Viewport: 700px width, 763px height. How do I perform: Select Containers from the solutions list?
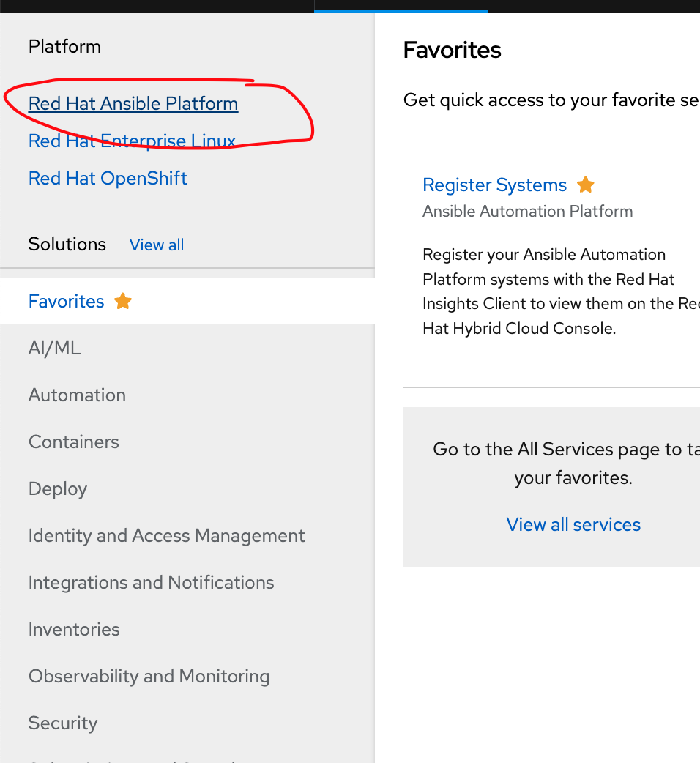pyautogui.click(x=73, y=442)
